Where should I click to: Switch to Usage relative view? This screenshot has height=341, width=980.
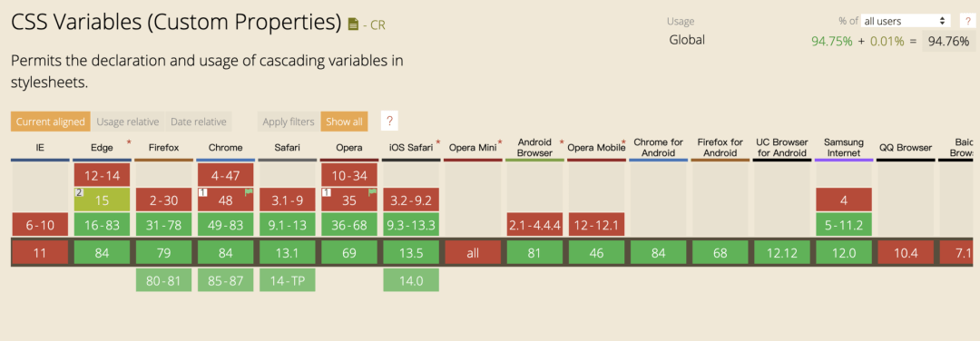click(x=128, y=122)
